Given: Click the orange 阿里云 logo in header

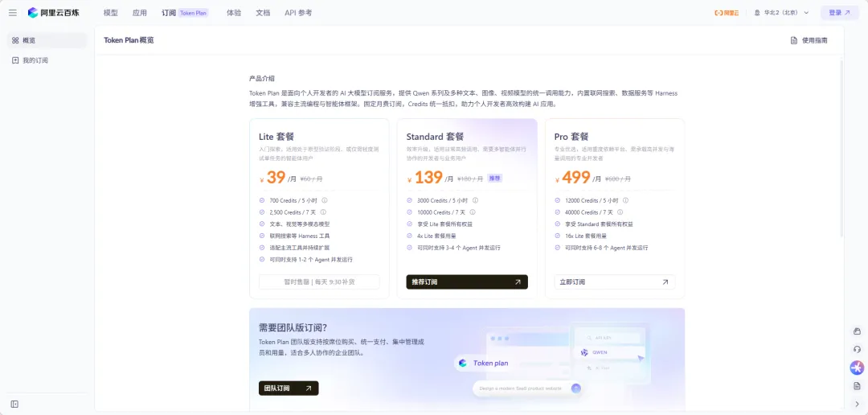Looking at the screenshot, I should tap(727, 13).
